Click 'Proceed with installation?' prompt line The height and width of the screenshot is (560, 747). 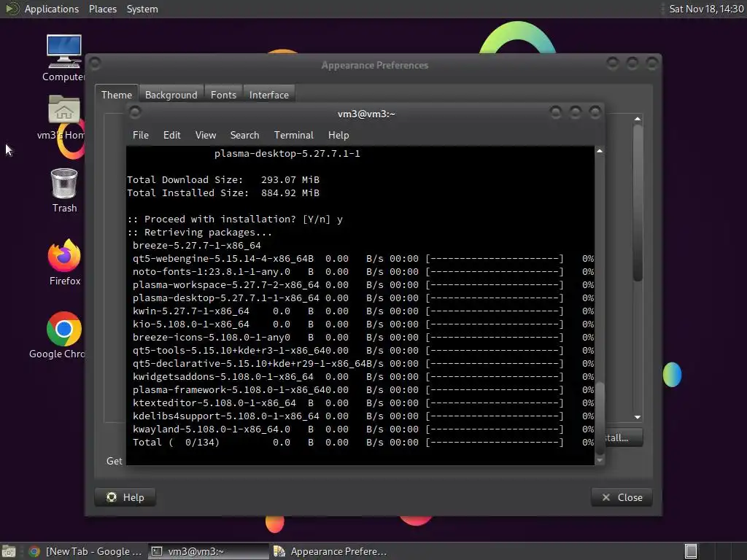click(235, 219)
